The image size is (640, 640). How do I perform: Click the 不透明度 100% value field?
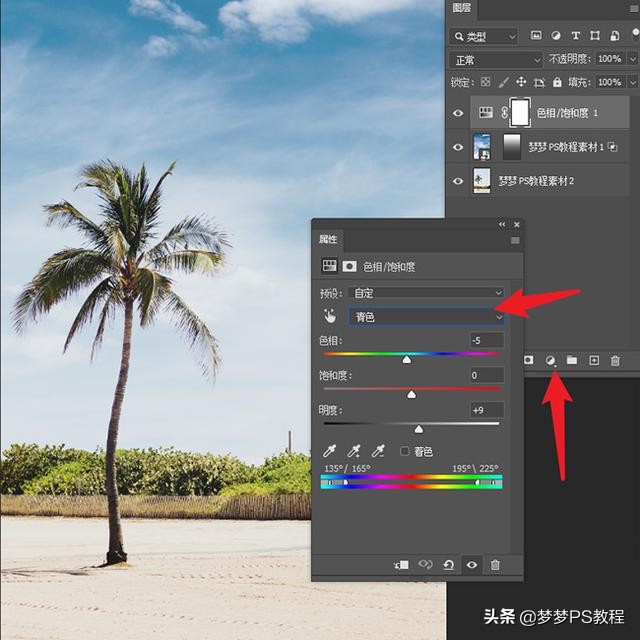coord(611,59)
